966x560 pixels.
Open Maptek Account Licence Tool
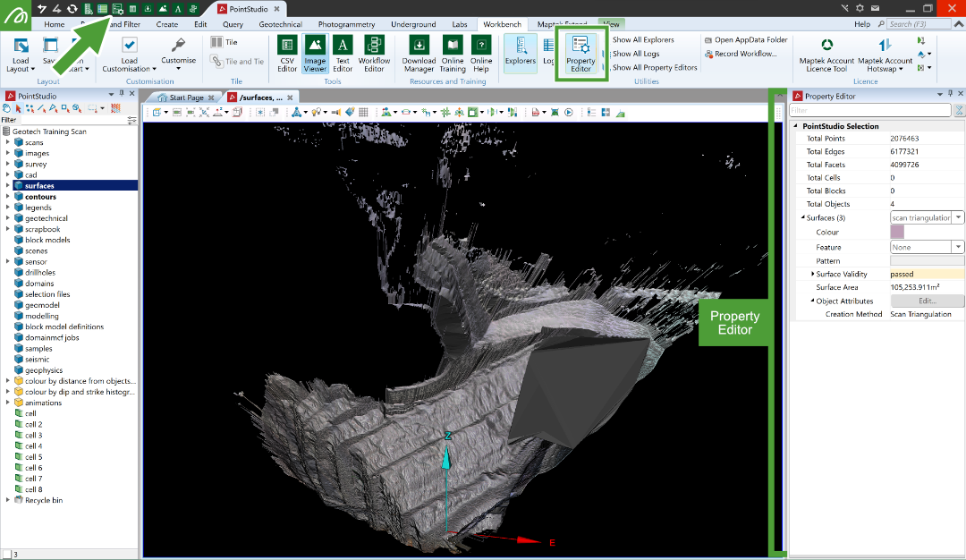coord(826,54)
